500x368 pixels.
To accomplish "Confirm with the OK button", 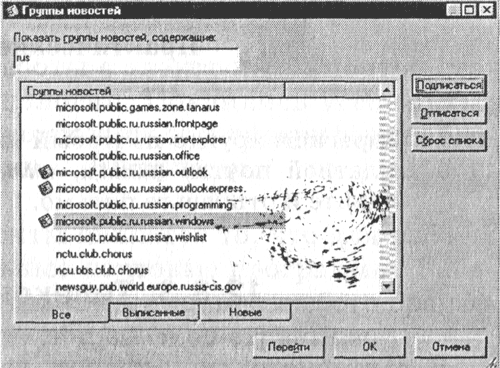I will pyautogui.click(x=369, y=347).
